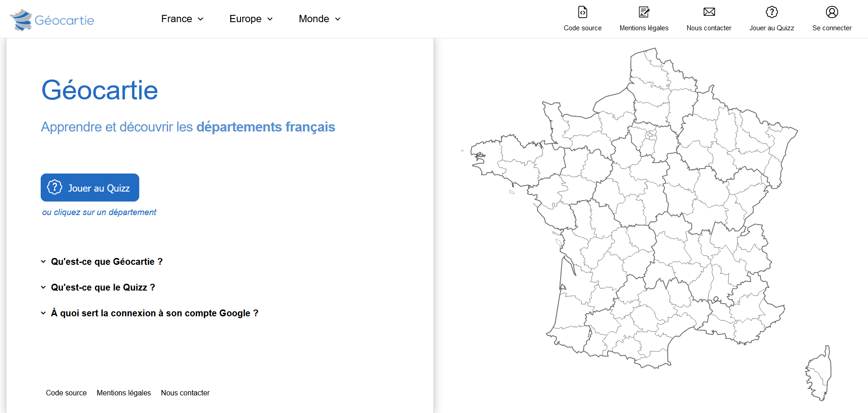The image size is (868, 413).
Task: Open the footer Nous contacter link
Action: [185, 393]
